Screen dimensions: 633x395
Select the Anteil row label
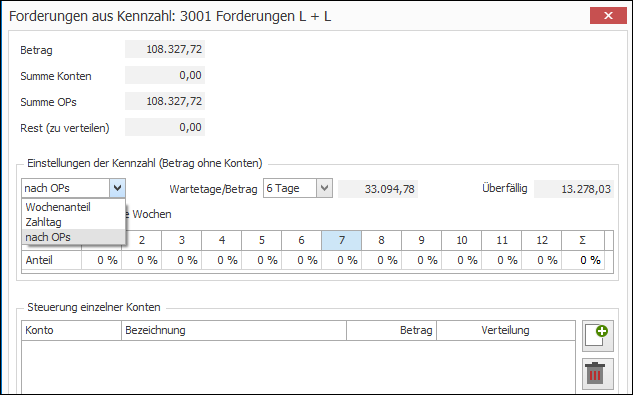tap(51, 260)
